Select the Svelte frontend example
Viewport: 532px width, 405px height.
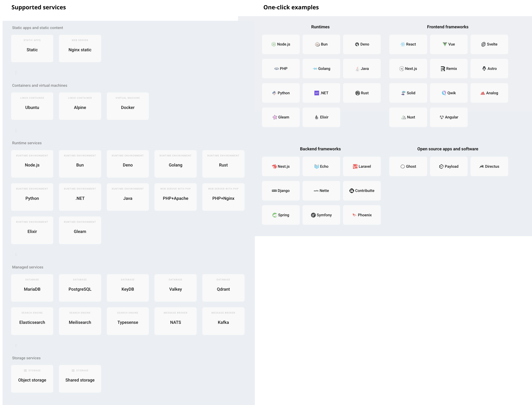[x=489, y=44]
